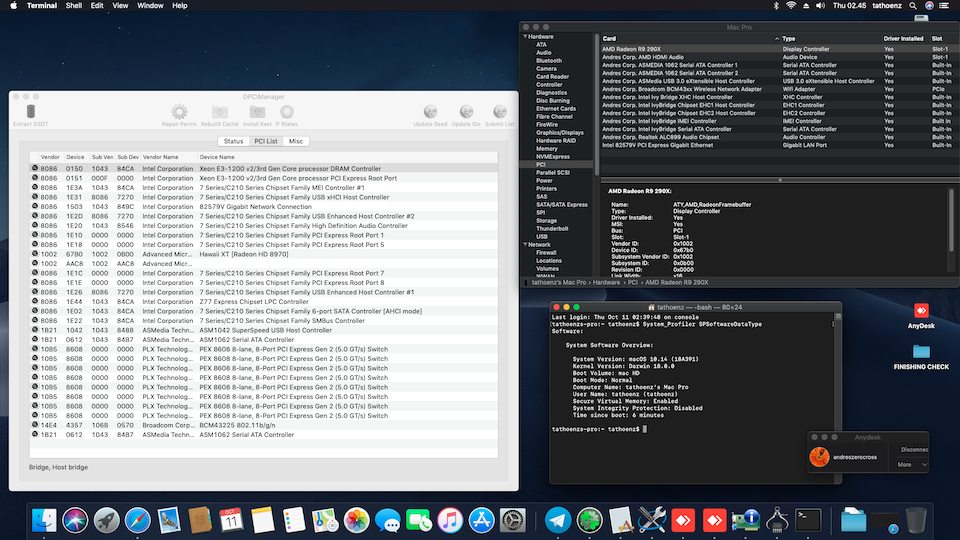
Task: Click the Update IDs icon
Action: coord(464,112)
